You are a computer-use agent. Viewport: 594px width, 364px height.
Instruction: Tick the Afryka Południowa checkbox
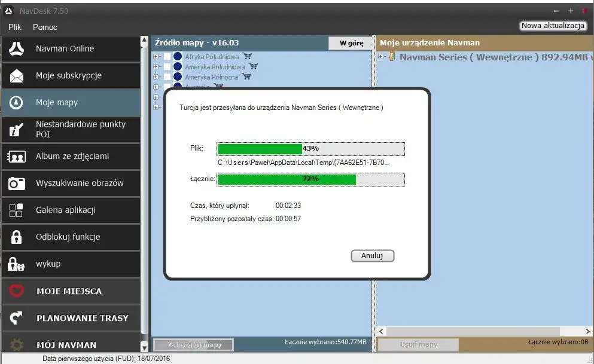coord(167,57)
